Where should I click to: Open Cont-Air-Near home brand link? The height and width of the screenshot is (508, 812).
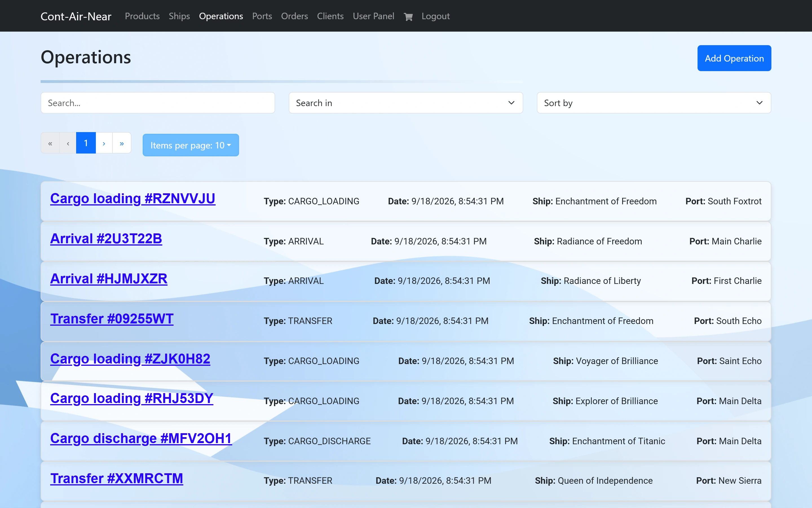[76, 16]
